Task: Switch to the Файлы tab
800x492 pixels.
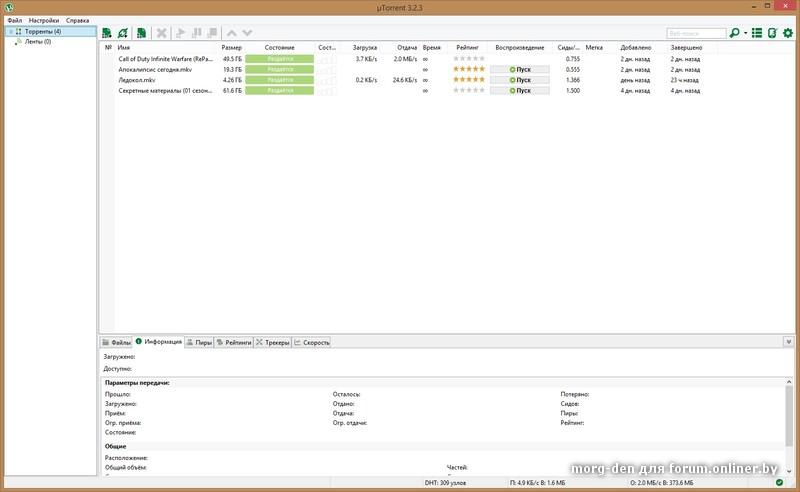Action: coord(116,342)
